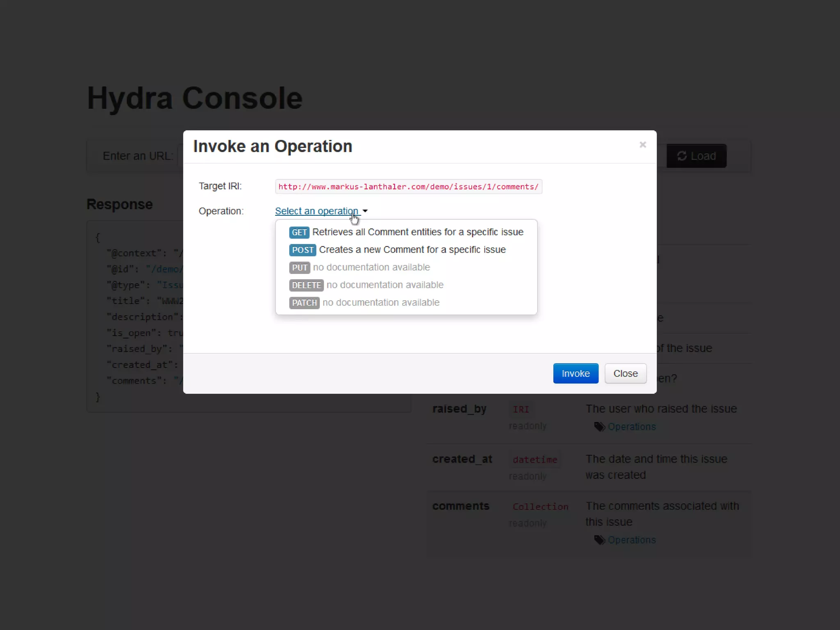The height and width of the screenshot is (630, 840).
Task: Open the Select an operation dropdown
Action: [x=316, y=211]
